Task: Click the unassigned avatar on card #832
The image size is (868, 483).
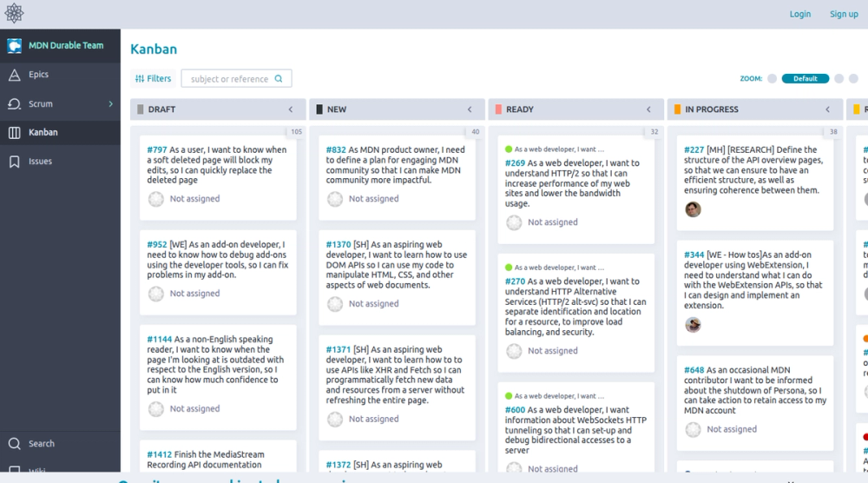Action: point(335,199)
